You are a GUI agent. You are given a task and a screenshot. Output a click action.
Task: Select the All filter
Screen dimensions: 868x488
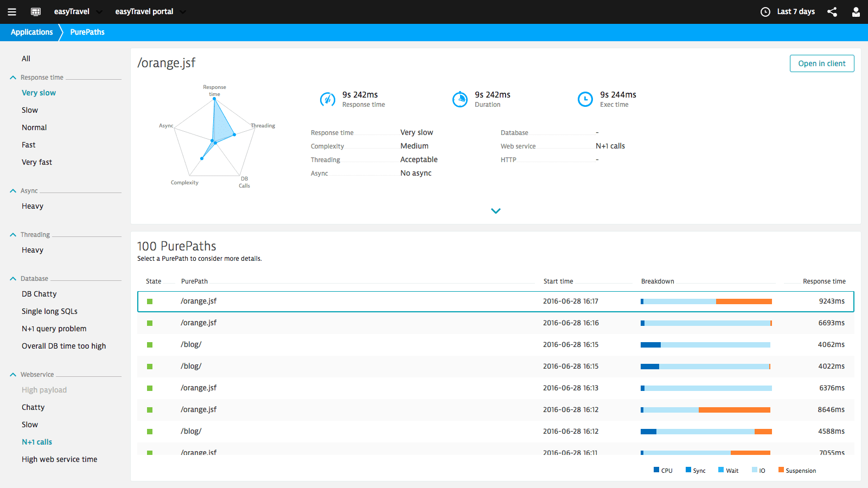[26, 59]
